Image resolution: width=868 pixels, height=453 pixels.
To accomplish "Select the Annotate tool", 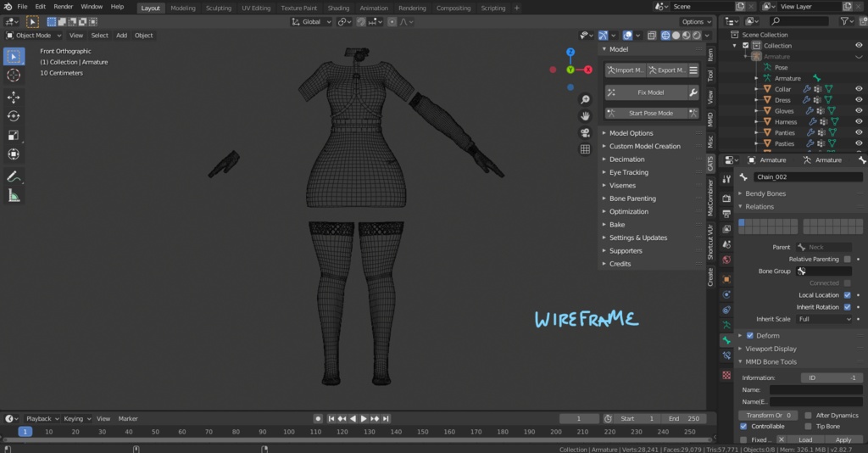I will [x=14, y=176].
